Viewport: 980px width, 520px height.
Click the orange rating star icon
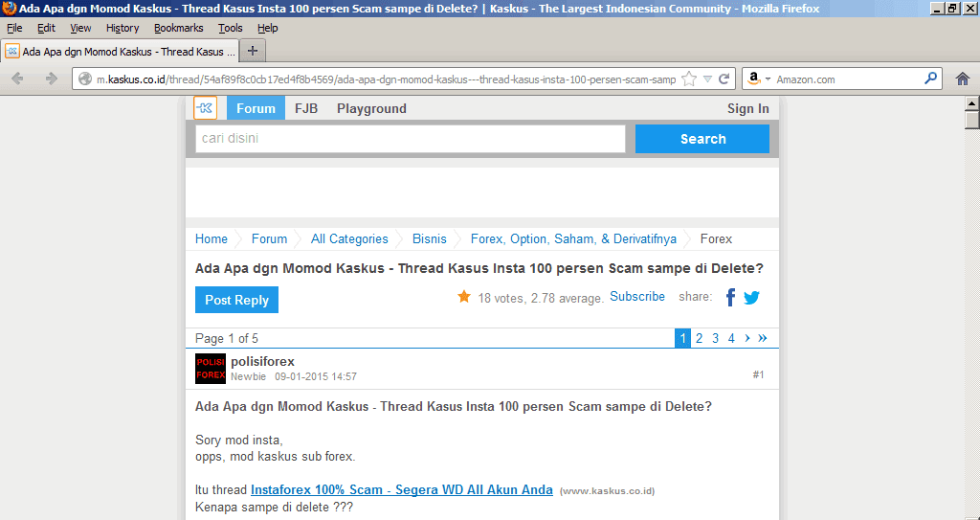pos(464,297)
